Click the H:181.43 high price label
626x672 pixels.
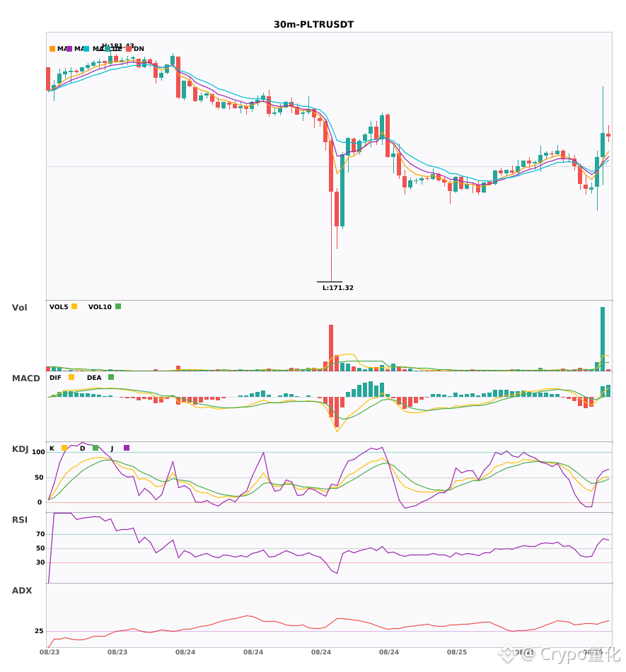[x=118, y=45]
